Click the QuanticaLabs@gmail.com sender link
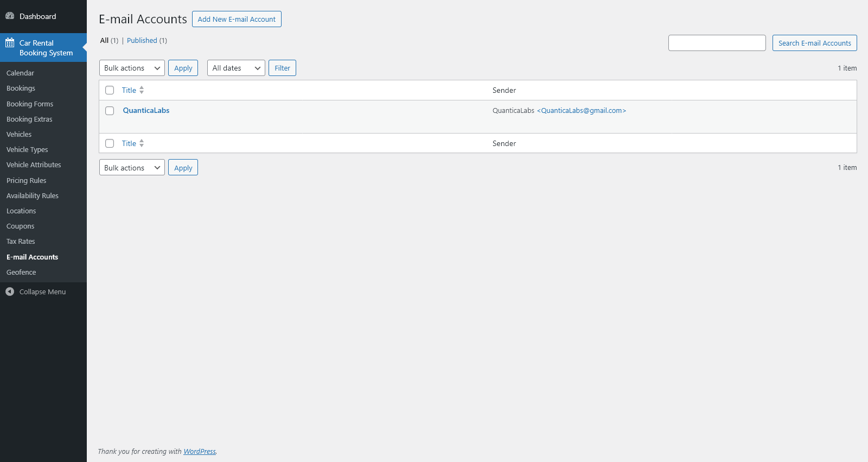 click(x=582, y=110)
